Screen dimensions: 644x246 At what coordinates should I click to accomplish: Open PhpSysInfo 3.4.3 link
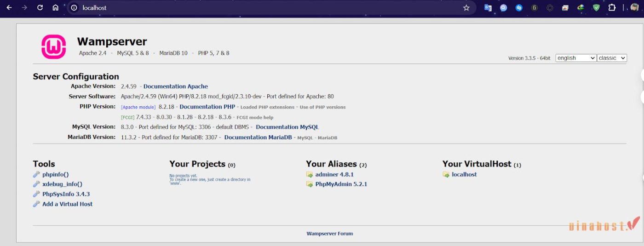[x=66, y=194]
